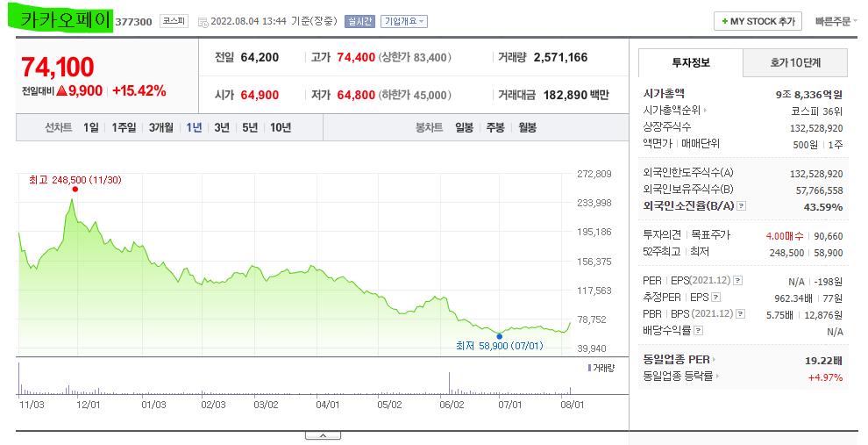
Task: Select 일봉 candlestick chart
Action: [x=464, y=128]
